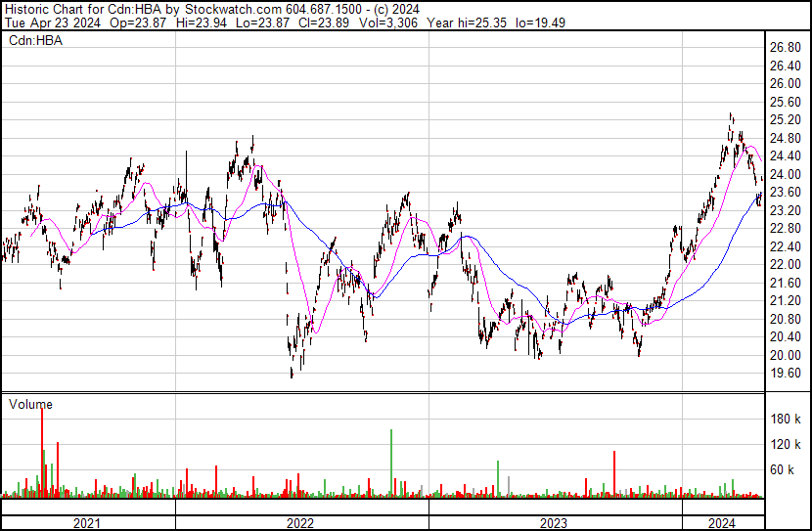The width and height of the screenshot is (812, 531).
Task: Select the 2023 year marker
Action: [x=555, y=522]
